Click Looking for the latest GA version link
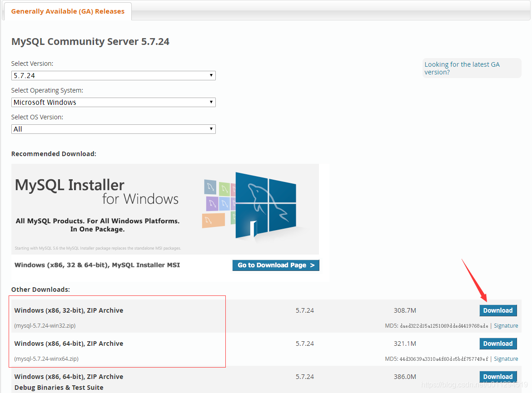 tap(462, 68)
